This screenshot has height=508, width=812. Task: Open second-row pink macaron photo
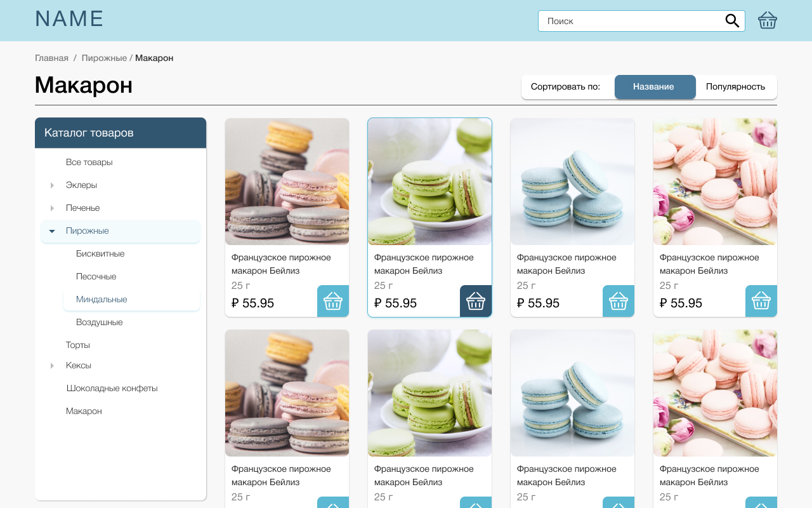coord(715,393)
